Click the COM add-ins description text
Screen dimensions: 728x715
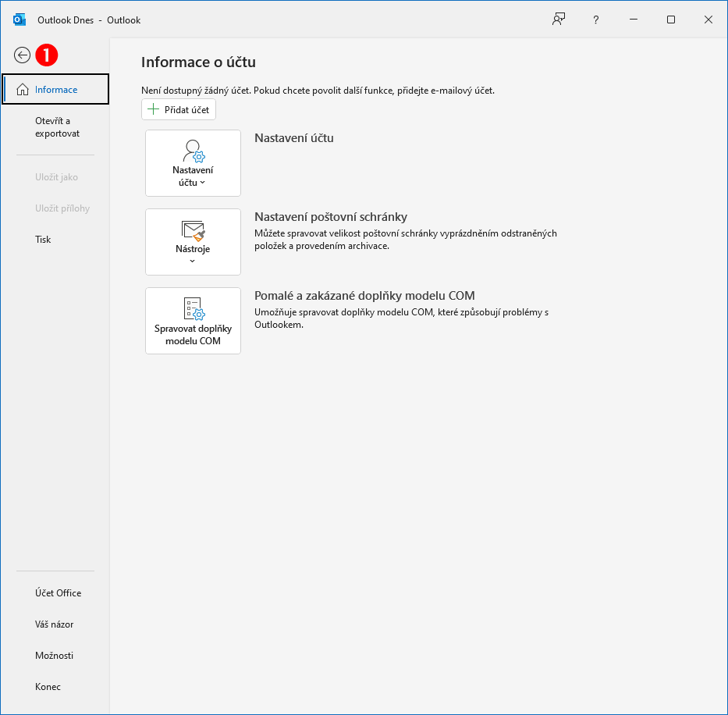[402, 318]
